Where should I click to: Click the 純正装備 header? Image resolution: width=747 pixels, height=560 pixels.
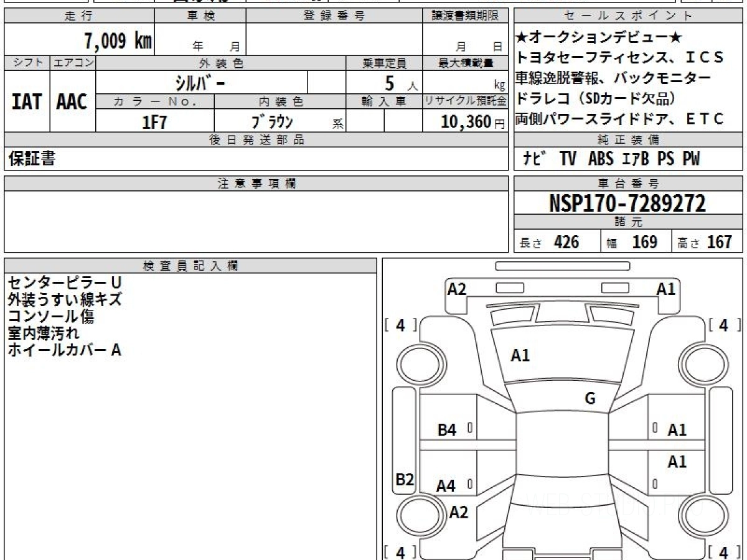(x=629, y=140)
